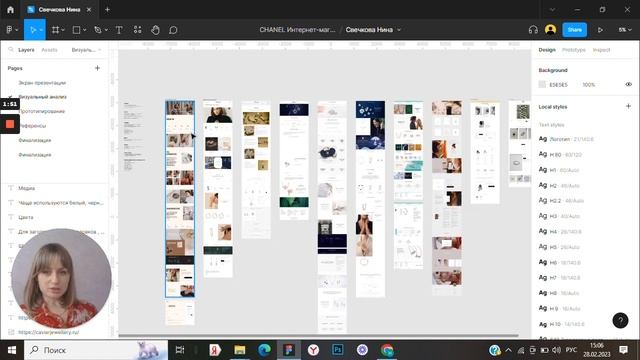Open the Визуальный анализ page
This screenshot has height=360, width=640.
(x=42, y=97)
